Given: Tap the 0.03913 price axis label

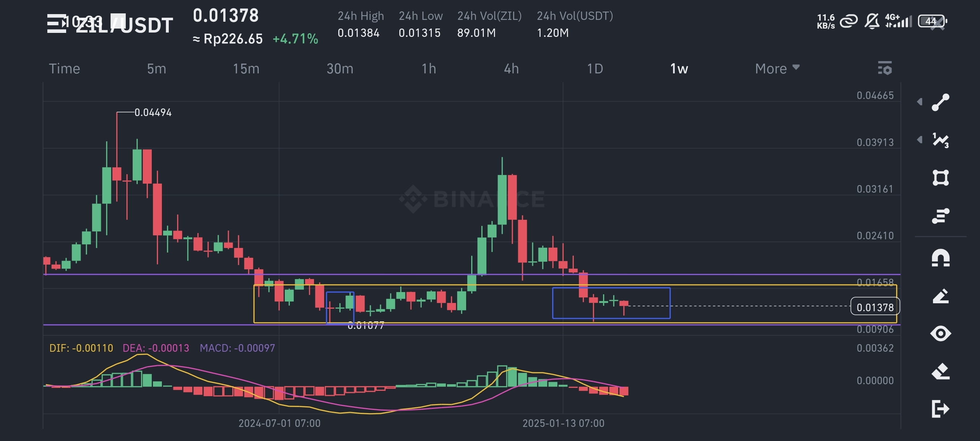Looking at the screenshot, I should (874, 142).
